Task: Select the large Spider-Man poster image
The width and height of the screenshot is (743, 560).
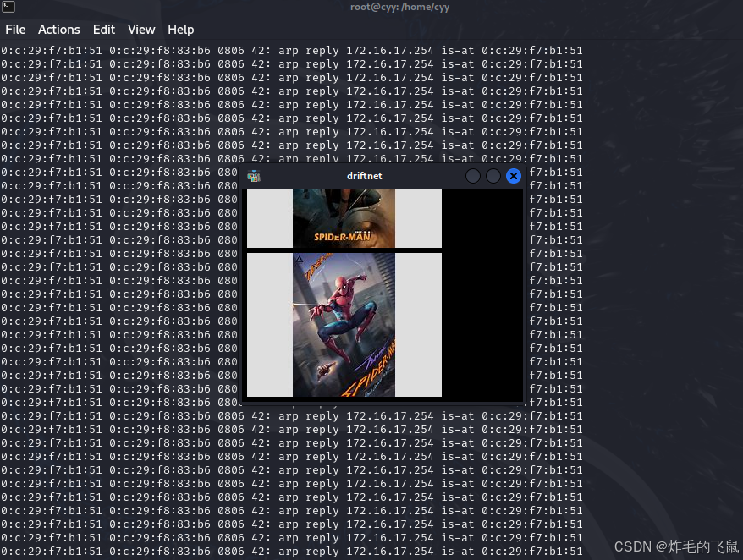Action: click(344, 324)
